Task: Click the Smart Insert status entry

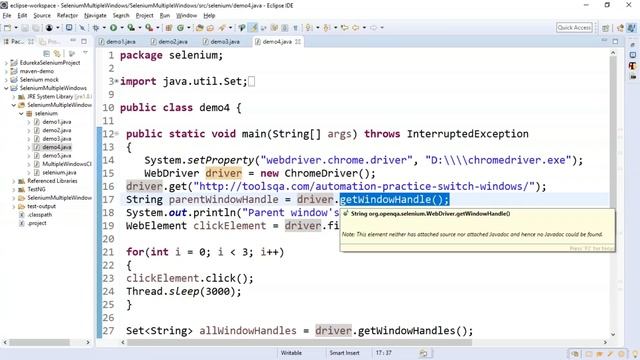Action: click(344, 353)
